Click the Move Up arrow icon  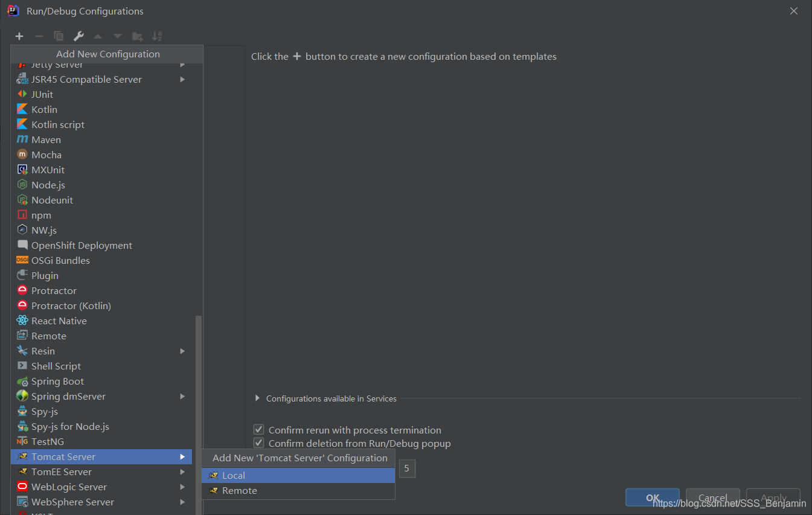click(x=98, y=36)
